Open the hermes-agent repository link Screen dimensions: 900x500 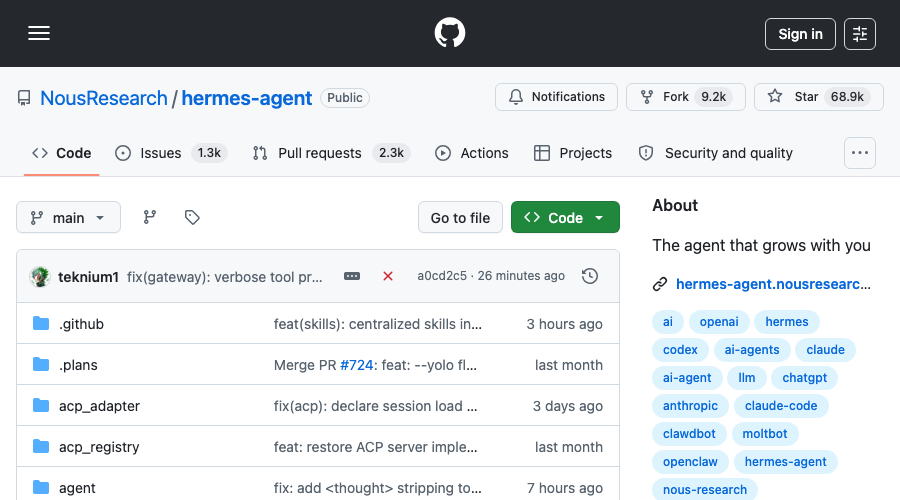247,98
